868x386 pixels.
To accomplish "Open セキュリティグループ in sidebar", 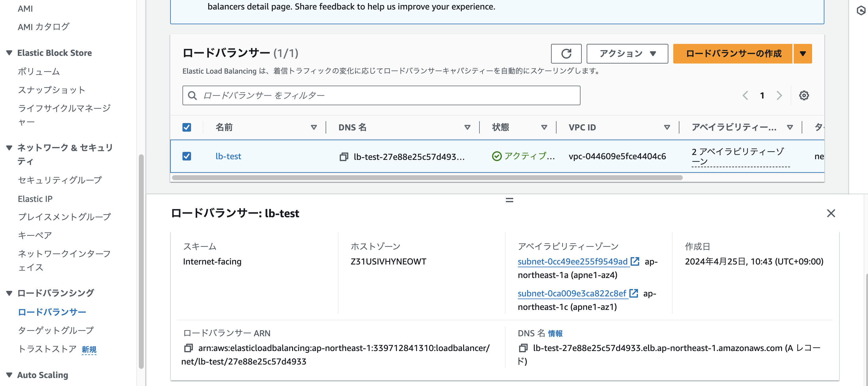I will pos(60,180).
